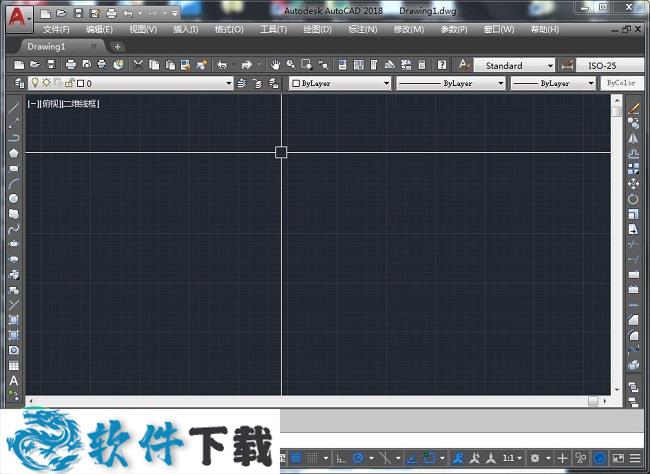Select the Revision Cloud tool

14,214
